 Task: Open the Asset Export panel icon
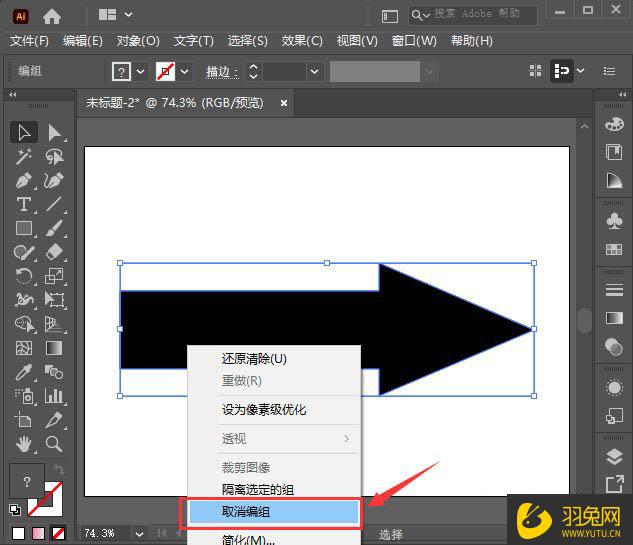coord(614,484)
